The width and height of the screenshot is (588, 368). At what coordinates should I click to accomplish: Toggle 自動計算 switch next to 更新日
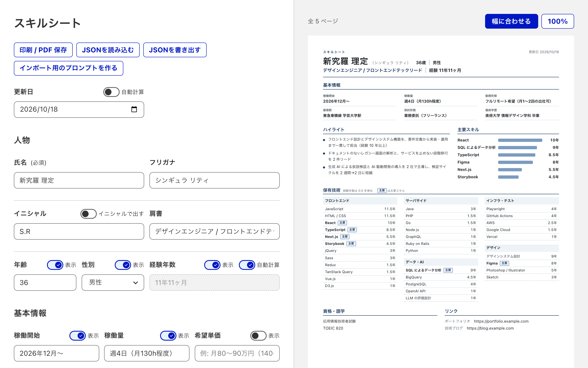[111, 92]
